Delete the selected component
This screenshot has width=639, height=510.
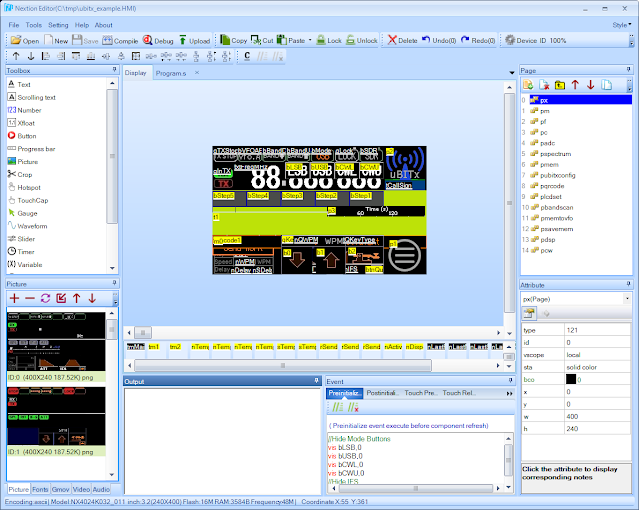403,40
